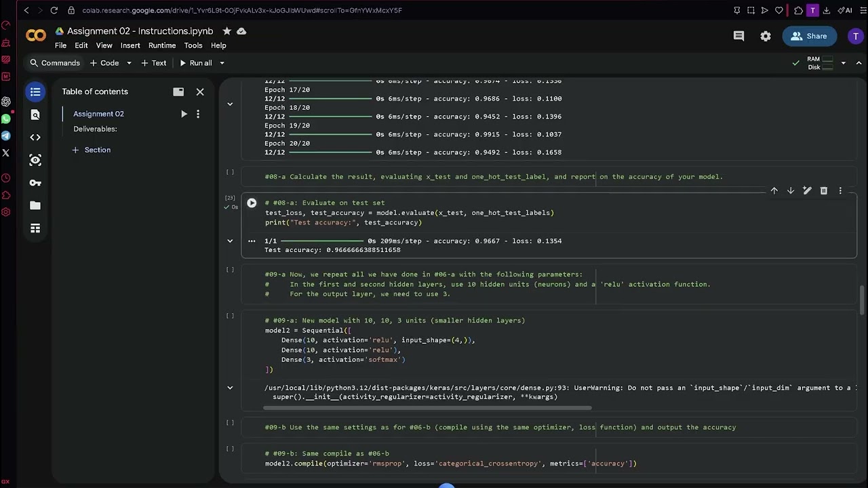Add a new Text cell
868x488 pixels.
pyautogui.click(x=154, y=63)
